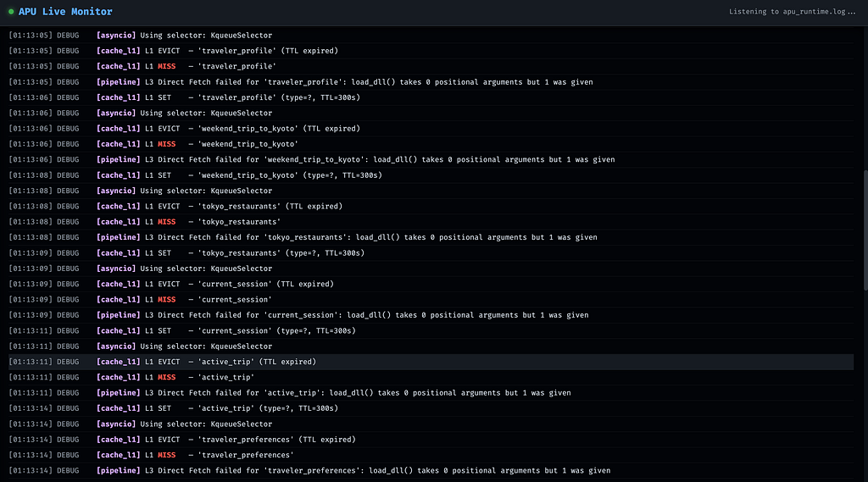Select the L1 EVICT 'tokyo_restaurants' line
The width and height of the screenshot is (868, 482).
[x=431, y=207]
